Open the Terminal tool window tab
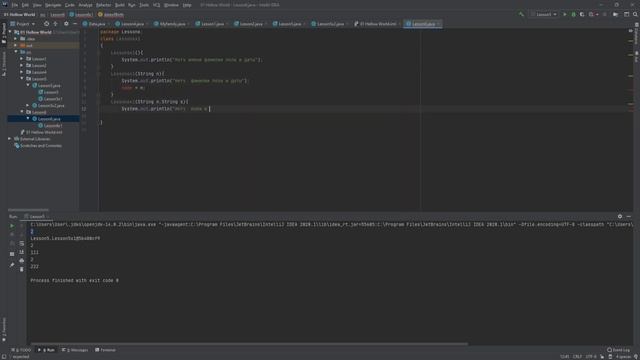 click(105, 350)
